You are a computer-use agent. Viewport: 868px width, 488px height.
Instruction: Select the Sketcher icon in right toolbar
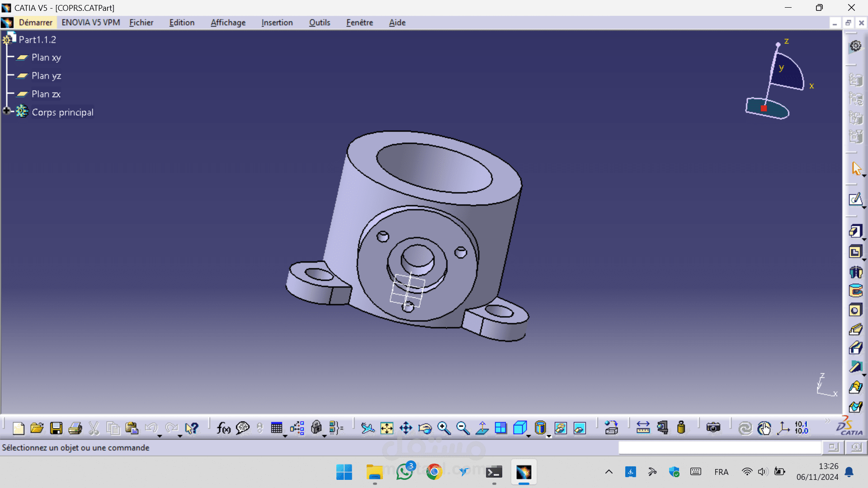(x=855, y=199)
